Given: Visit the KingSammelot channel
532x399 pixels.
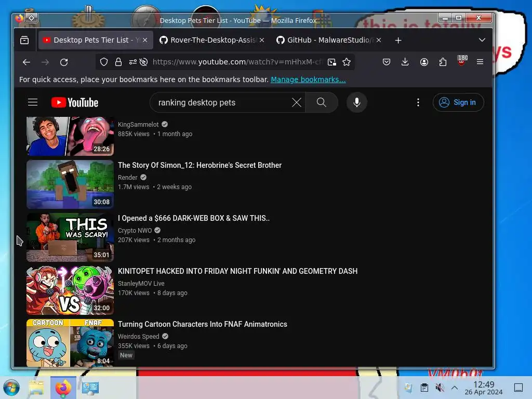Looking at the screenshot, I should coord(138,125).
